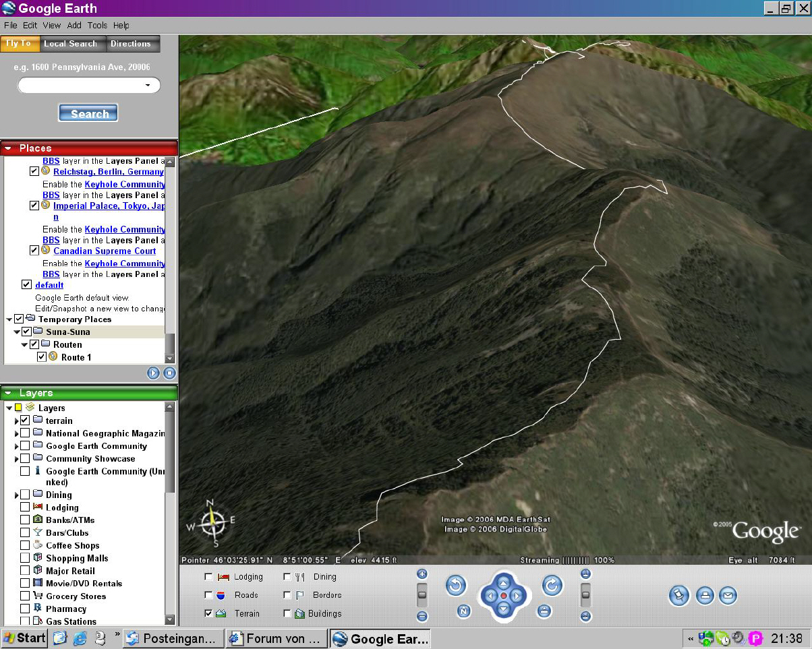Screen dimensions: 812x649
Task: Pan the view down
Action: [503, 609]
